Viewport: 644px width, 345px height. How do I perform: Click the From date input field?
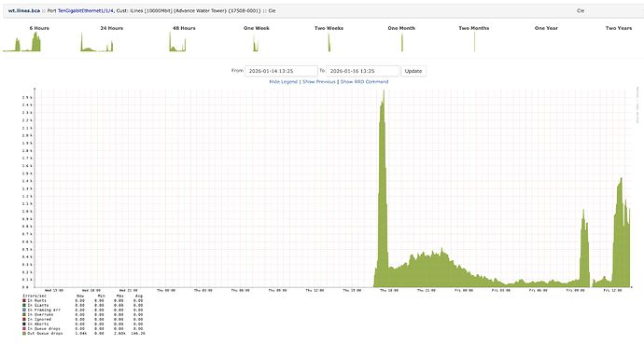(x=281, y=71)
